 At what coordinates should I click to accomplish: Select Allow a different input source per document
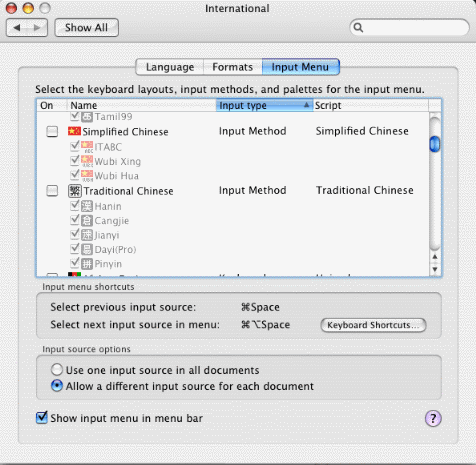(57, 386)
